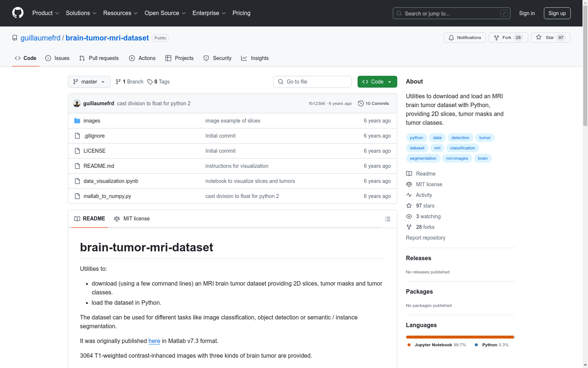Open the Security tab
The image size is (588, 368).
click(x=218, y=58)
